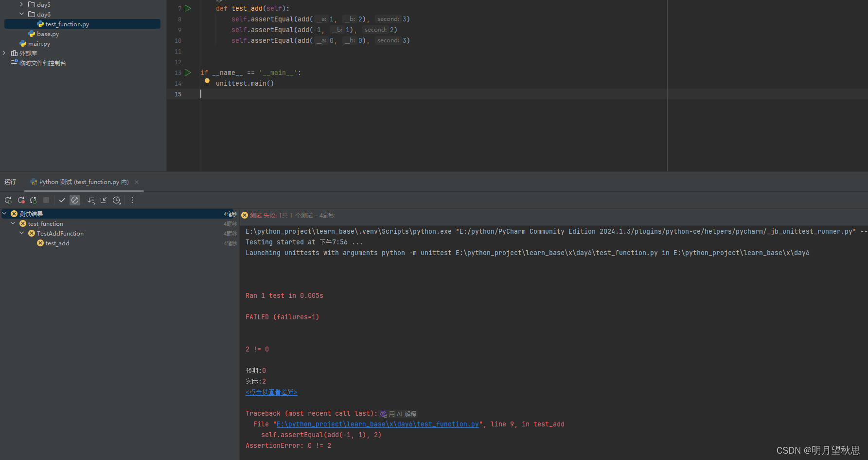Run test_add via gutter run icon
The height and width of the screenshot is (460, 868).
pyautogui.click(x=188, y=8)
